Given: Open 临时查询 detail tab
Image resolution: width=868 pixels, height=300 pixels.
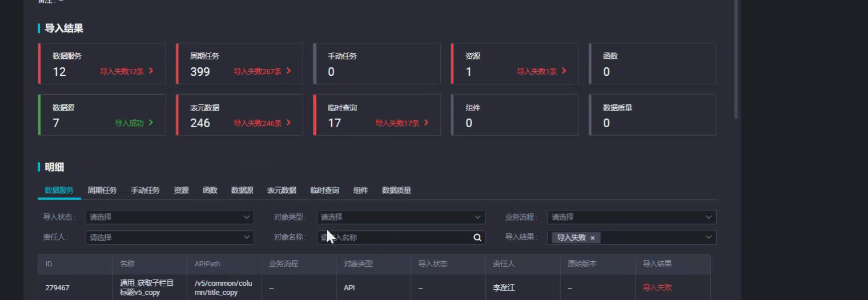Looking at the screenshot, I should point(324,190).
